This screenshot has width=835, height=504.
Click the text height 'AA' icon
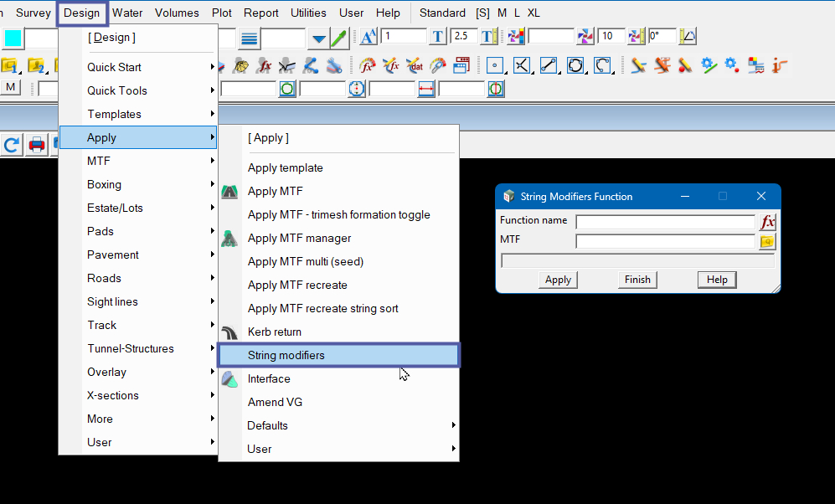pyautogui.click(x=369, y=37)
